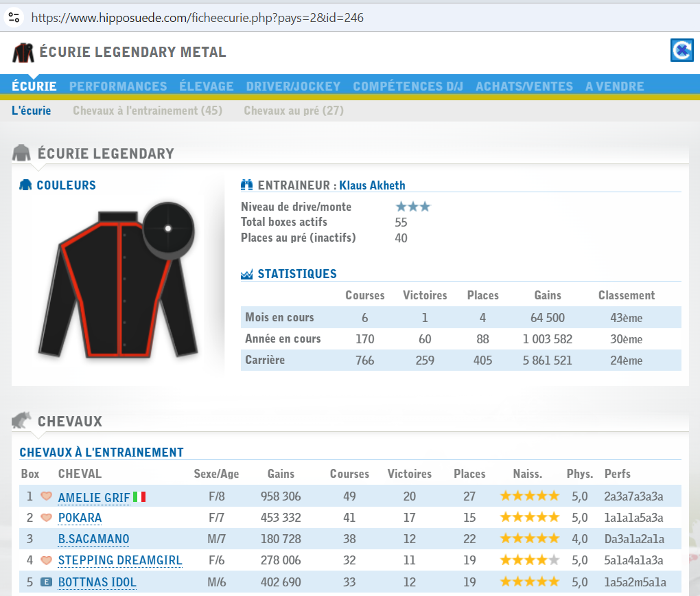700x596 pixels.
Task: Open the Stepping Dreamgirl horse link
Action: tap(120, 560)
